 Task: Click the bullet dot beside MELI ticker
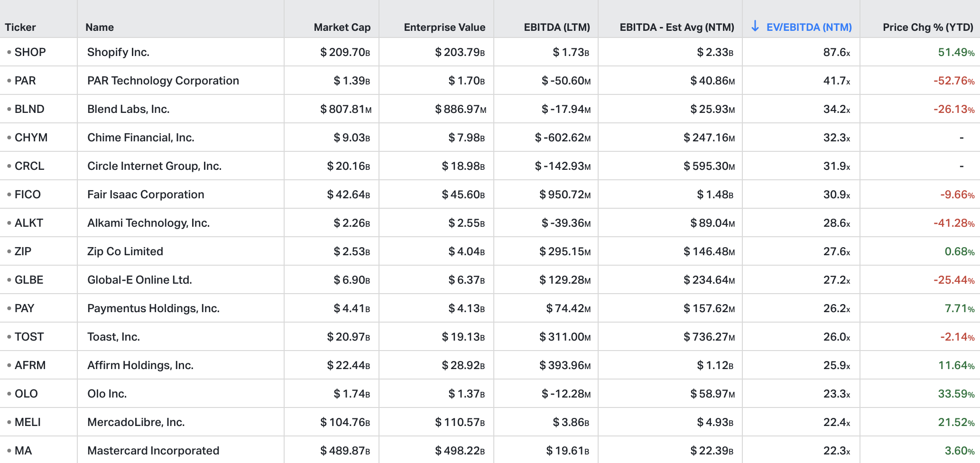point(9,422)
